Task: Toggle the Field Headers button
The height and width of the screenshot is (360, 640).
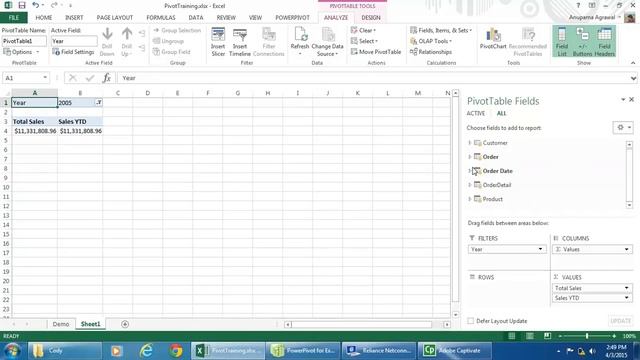Action: (604, 42)
